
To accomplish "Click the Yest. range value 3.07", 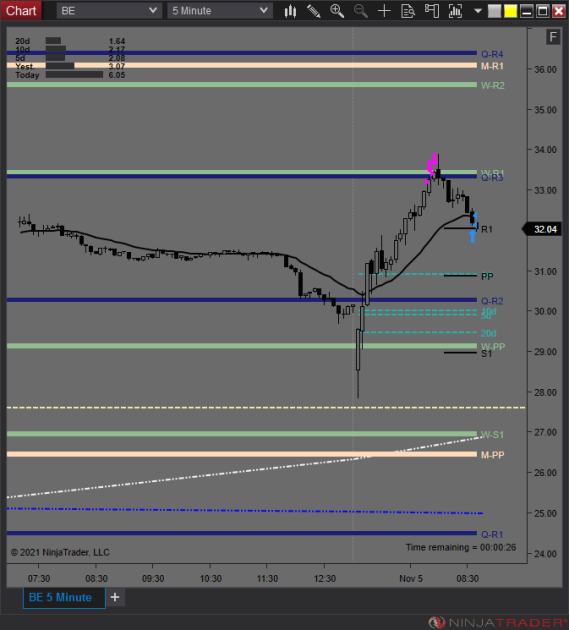I will pos(117,66).
